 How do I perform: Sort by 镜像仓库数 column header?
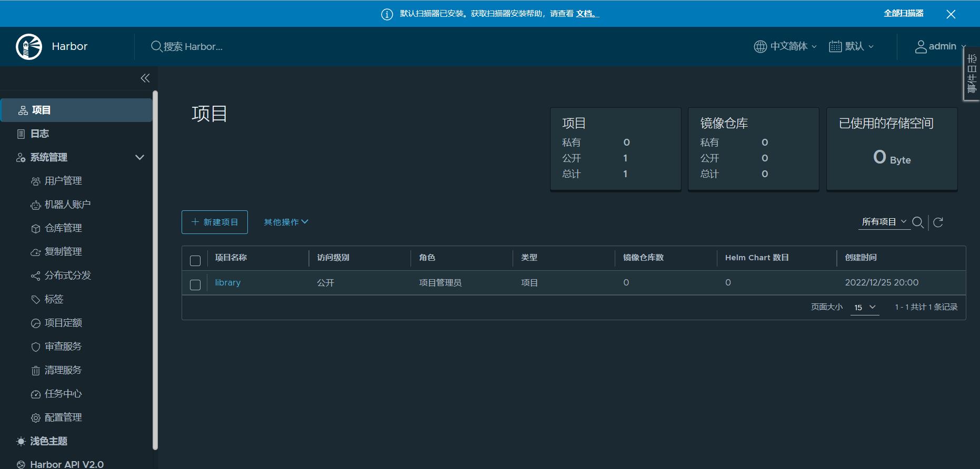643,258
